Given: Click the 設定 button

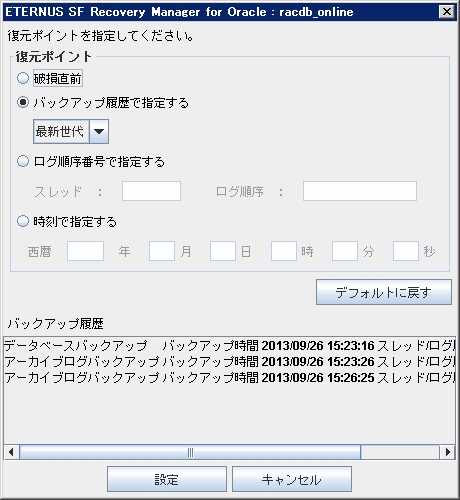Looking at the screenshot, I should (167, 479).
